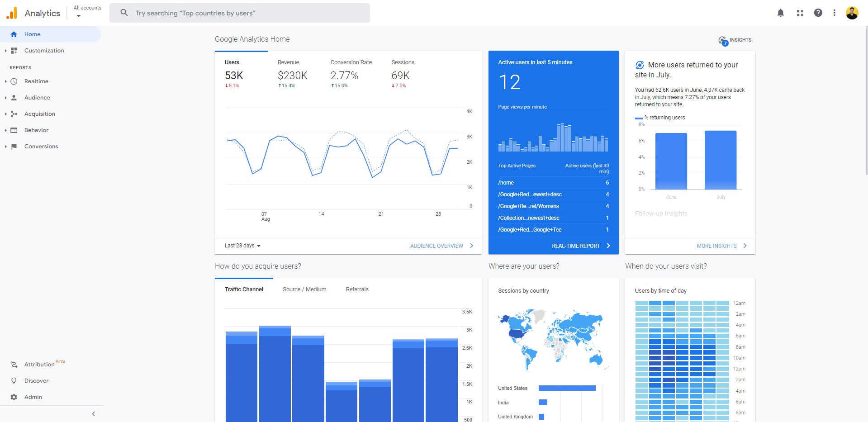Click the Behavior page icon
Viewport: 868px width, 422px height.
click(14, 130)
